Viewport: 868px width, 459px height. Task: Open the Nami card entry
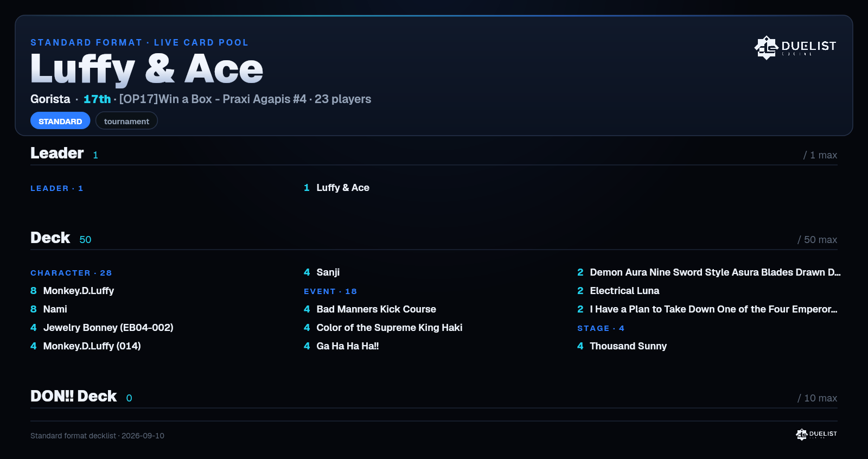click(49, 309)
